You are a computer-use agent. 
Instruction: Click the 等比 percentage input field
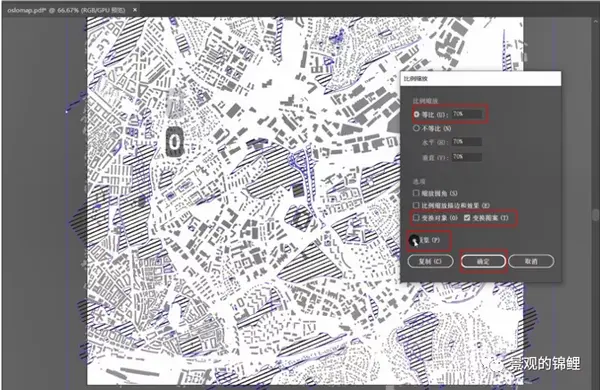click(466, 114)
